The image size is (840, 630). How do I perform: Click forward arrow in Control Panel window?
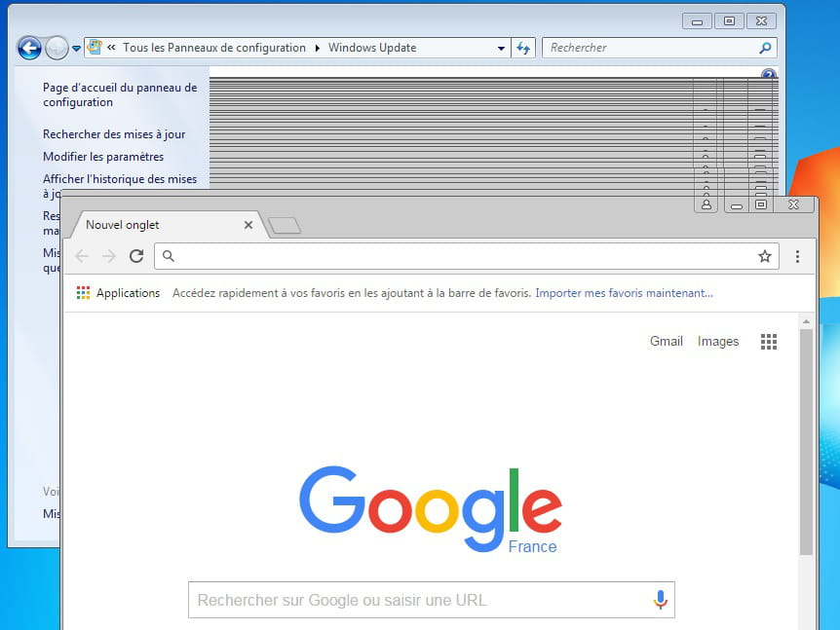click(x=57, y=48)
